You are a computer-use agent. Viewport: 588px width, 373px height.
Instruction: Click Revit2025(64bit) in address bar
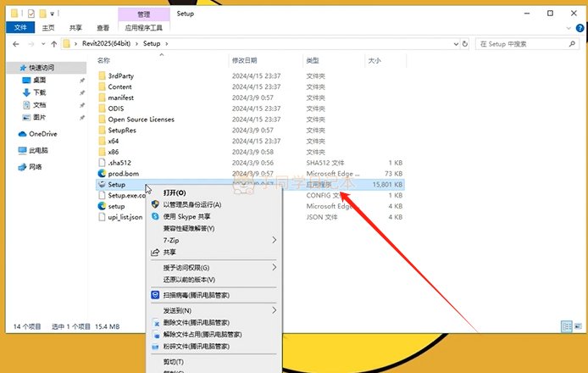click(106, 43)
